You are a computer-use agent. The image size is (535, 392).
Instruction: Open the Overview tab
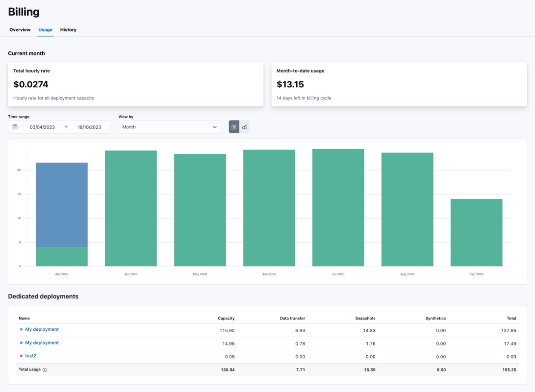click(20, 30)
